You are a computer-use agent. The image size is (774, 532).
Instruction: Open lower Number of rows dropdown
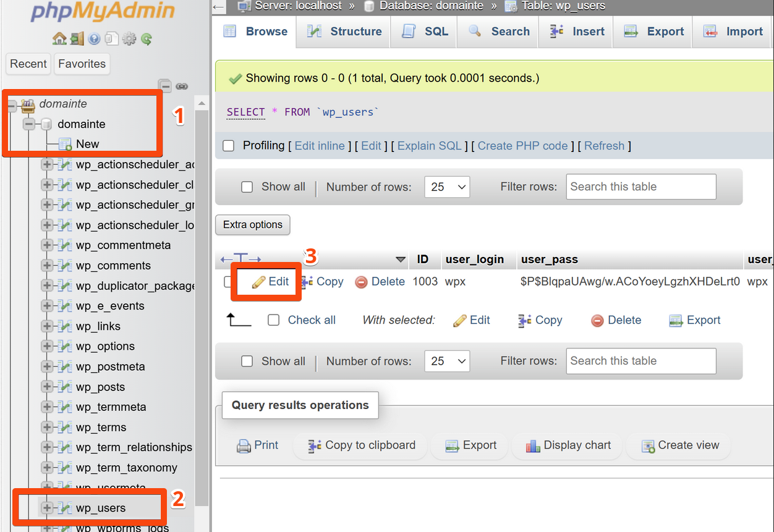coord(447,361)
